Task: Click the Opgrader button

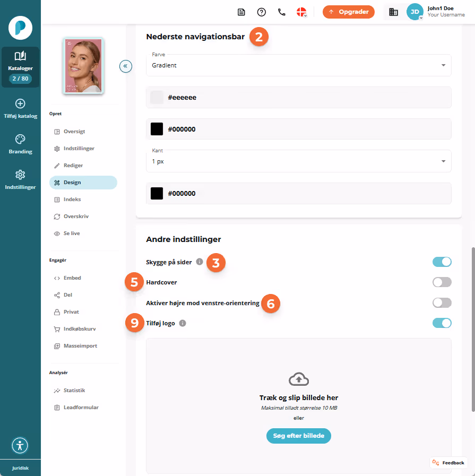Action: tap(349, 12)
